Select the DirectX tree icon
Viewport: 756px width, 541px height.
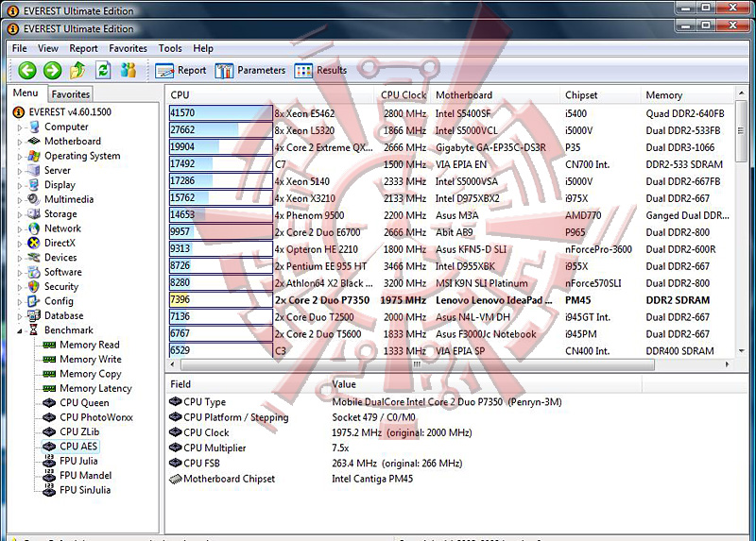point(34,243)
